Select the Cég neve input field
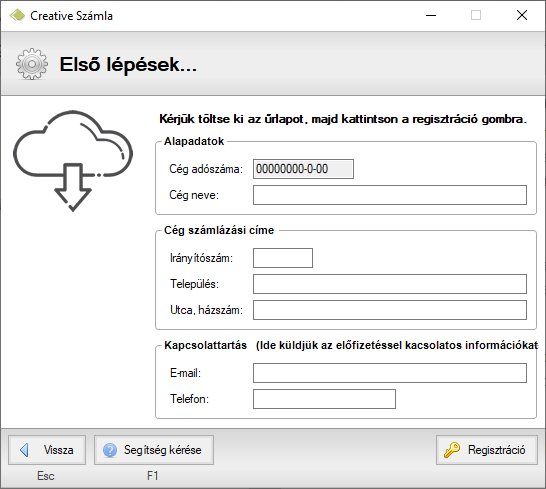546x489 pixels. (390, 195)
